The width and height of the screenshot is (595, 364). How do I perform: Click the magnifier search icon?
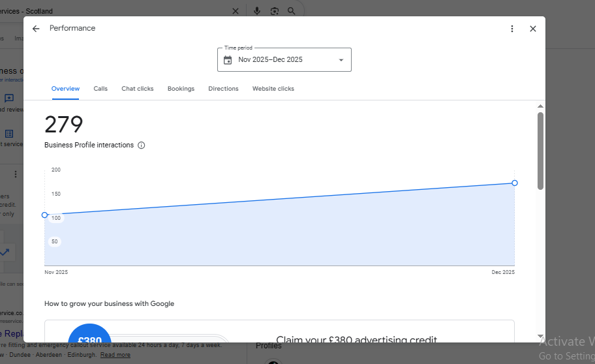[292, 11]
